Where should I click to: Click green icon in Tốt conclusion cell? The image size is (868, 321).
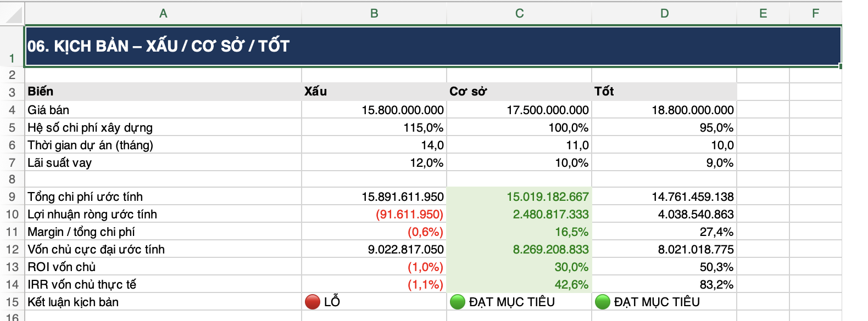[603, 302]
